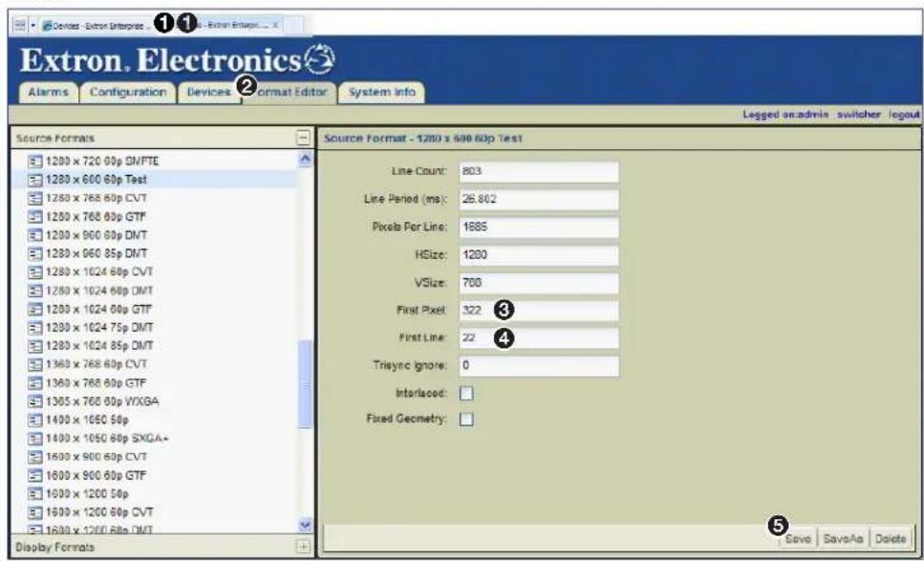Select 1600 x 900 60p GTF format
The height and width of the screenshot is (561, 924).
97,475
